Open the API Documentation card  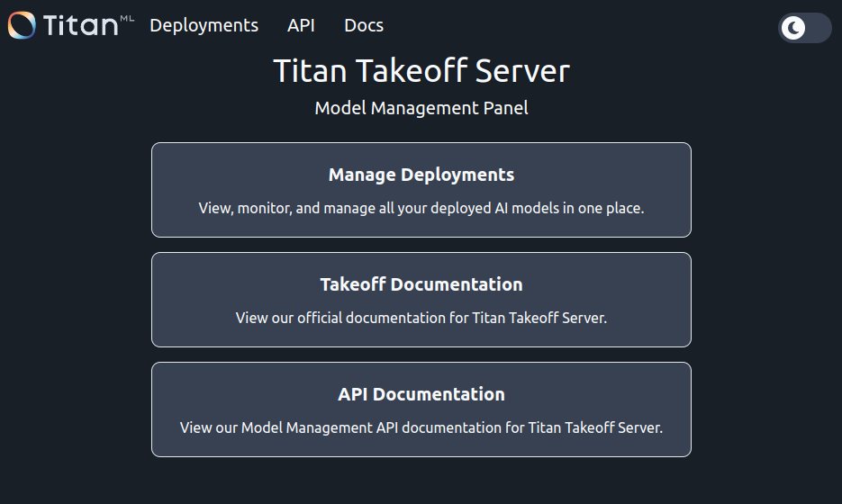click(x=421, y=409)
